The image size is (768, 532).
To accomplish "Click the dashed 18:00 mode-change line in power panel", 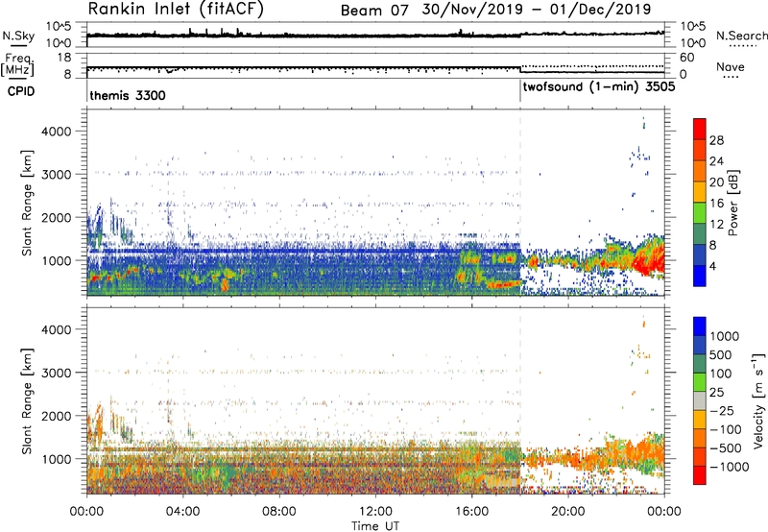I will pos(519,203).
